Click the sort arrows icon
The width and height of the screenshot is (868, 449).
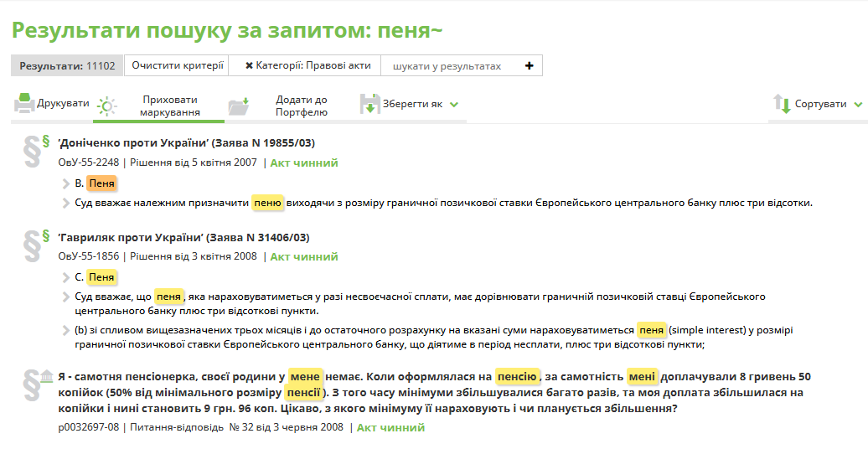click(782, 105)
